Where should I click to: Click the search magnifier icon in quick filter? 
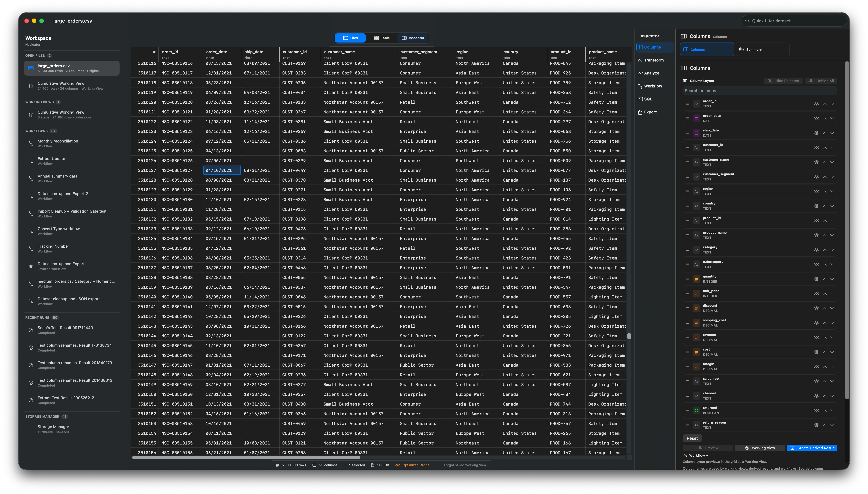747,21
